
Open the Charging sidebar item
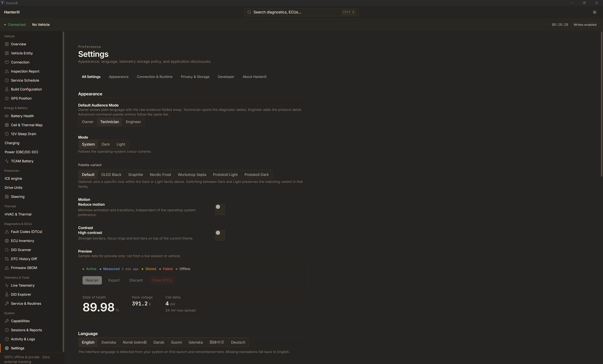31,143
